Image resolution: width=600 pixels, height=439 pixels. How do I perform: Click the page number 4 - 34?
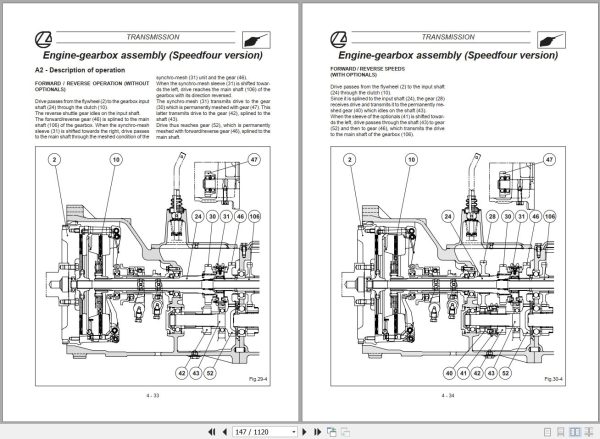448,395
